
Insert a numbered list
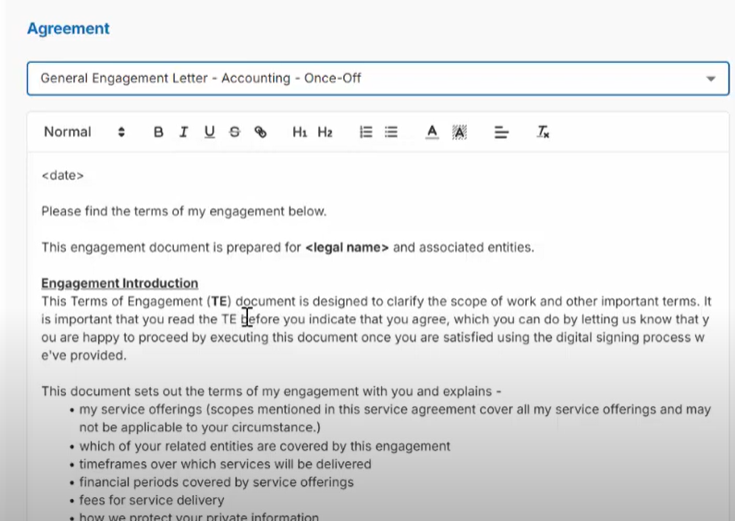pyautogui.click(x=366, y=132)
